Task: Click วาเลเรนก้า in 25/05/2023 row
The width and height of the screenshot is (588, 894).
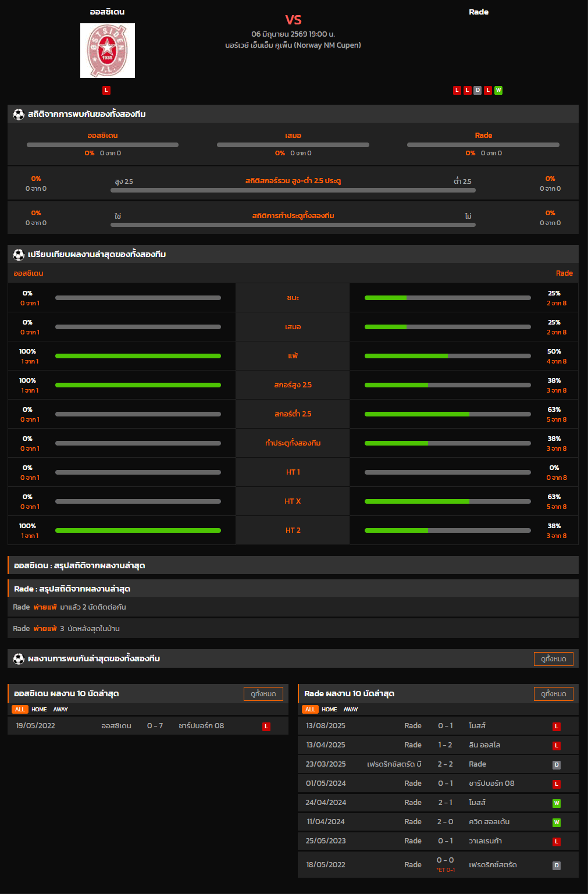Action: click(x=486, y=841)
